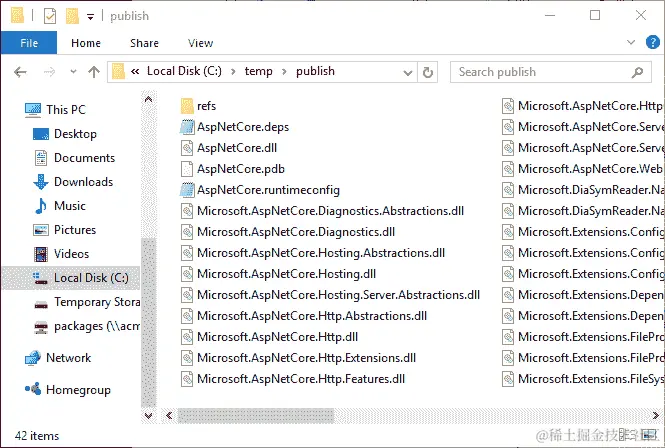
Task: Select the refs folder icon
Action: click(187, 106)
